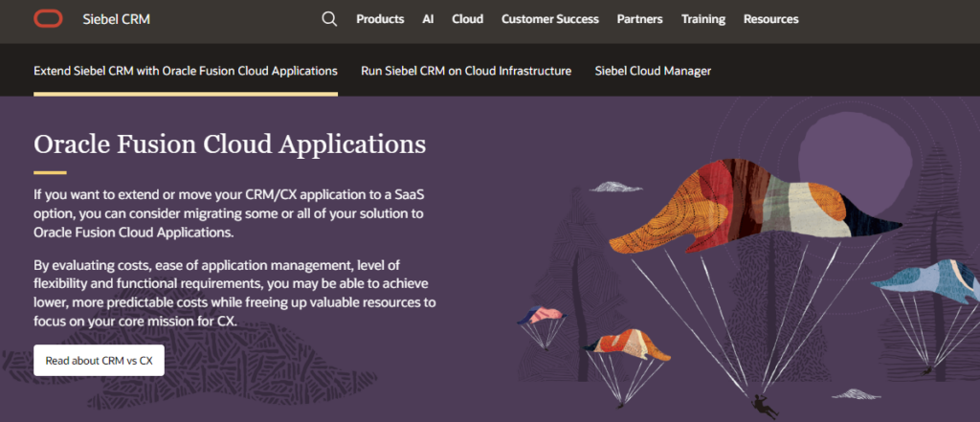Image resolution: width=980 pixels, height=422 pixels.
Task: Click the Oracle Fusion Cloud Applications heading
Action: (230, 144)
